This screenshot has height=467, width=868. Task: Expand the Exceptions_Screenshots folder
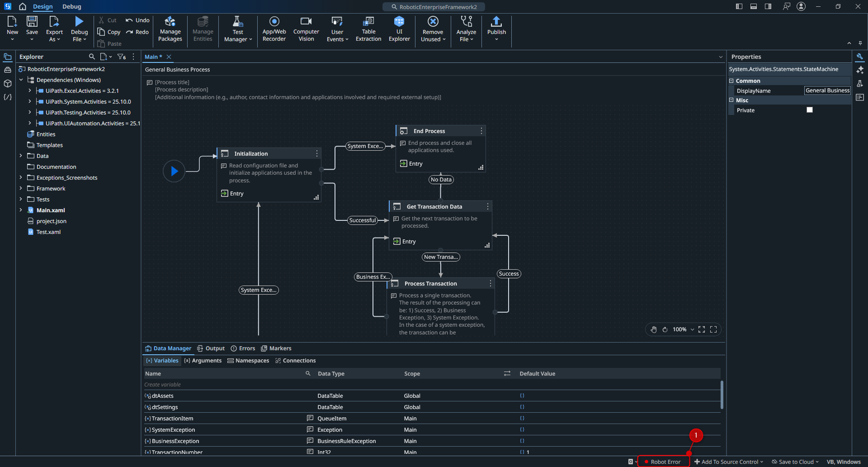(x=21, y=178)
